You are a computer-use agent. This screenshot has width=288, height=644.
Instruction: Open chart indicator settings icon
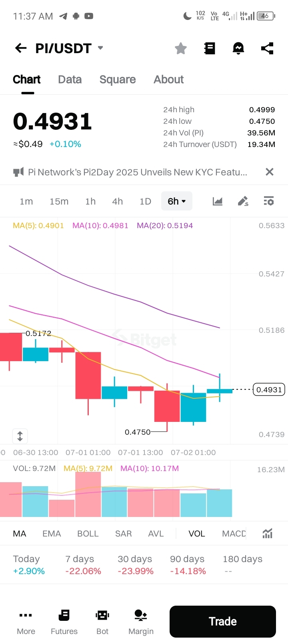pos(269,201)
